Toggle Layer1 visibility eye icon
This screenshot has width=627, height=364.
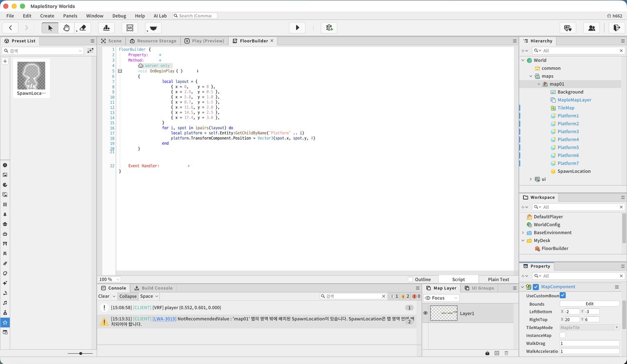coord(425,313)
